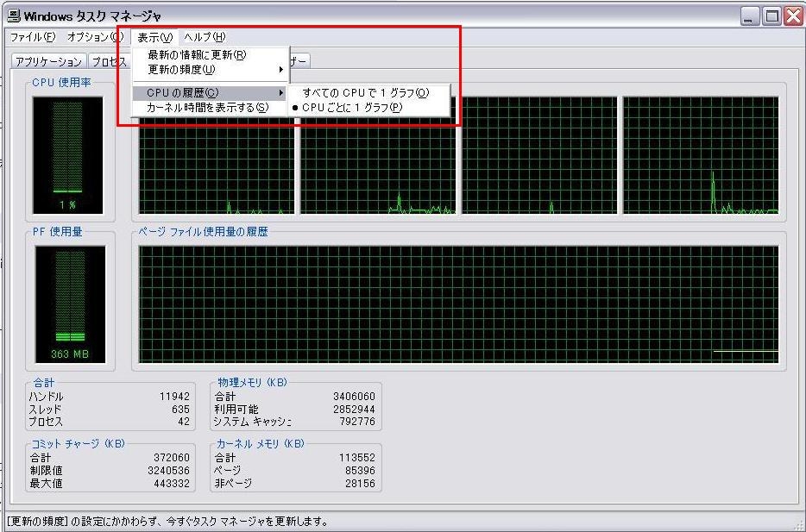Choose カーネル時間を表示する(S) menu item

(x=211, y=108)
